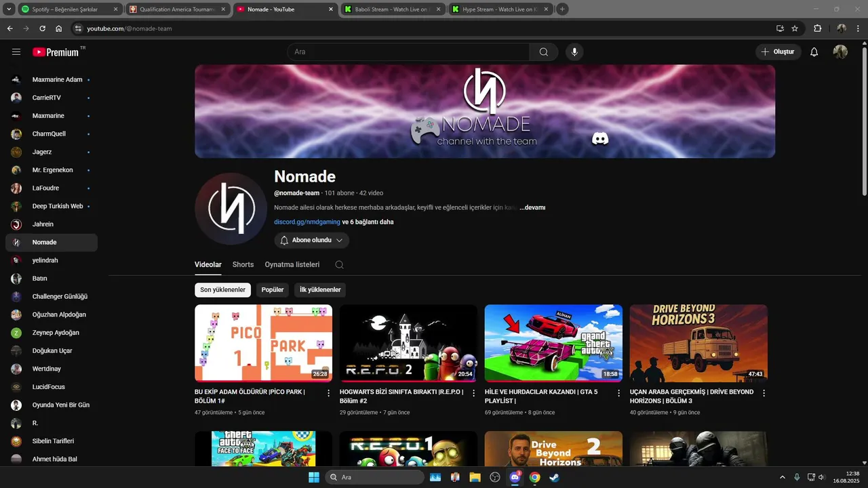Image resolution: width=868 pixels, height=488 pixels.
Task: Open a new browser tab
Action: [x=562, y=9]
